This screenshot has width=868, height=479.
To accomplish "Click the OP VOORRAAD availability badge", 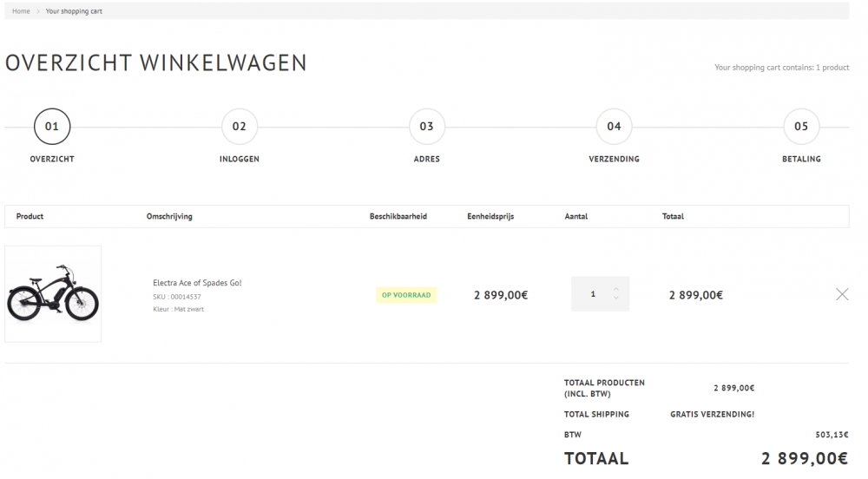I will coord(406,295).
